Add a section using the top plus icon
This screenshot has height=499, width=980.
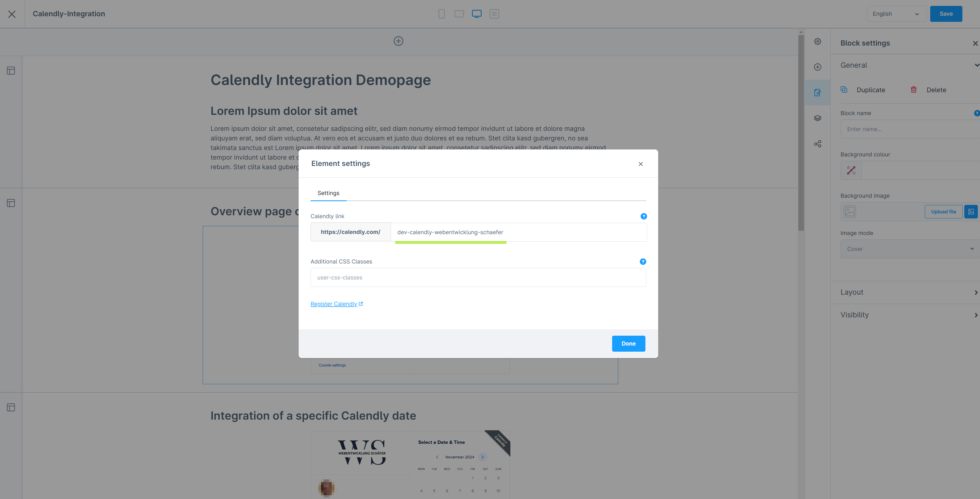tap(398, 41)
